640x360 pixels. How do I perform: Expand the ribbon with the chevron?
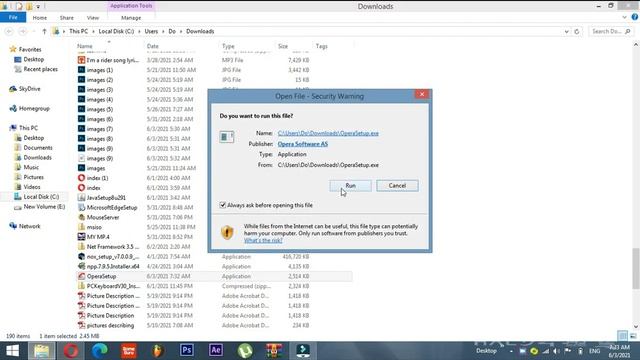624,18
